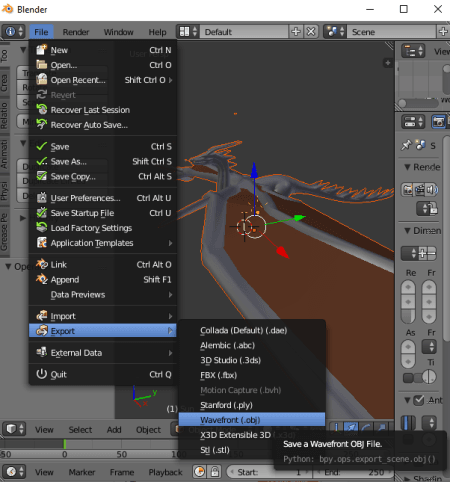Delete the Default screen layout
Viewport: 450px width, 482px height.
click(311, 32)
